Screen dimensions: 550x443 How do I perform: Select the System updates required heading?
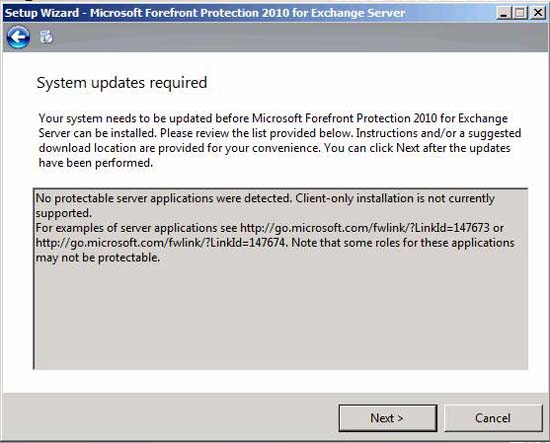pyautogui.click(x=122, y=83)
